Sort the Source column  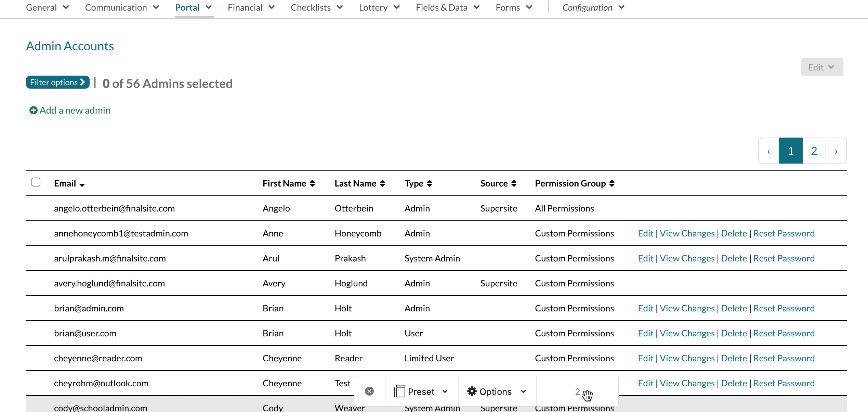pos(514,184)
